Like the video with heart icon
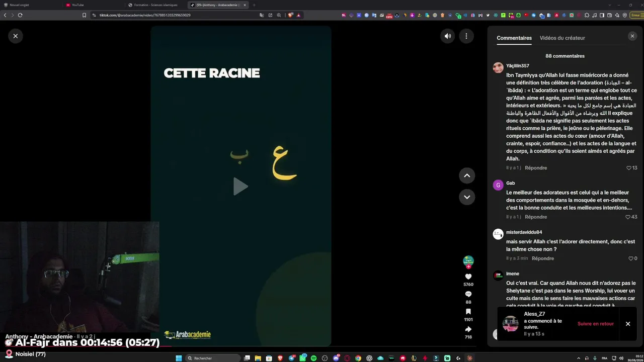 468,277
